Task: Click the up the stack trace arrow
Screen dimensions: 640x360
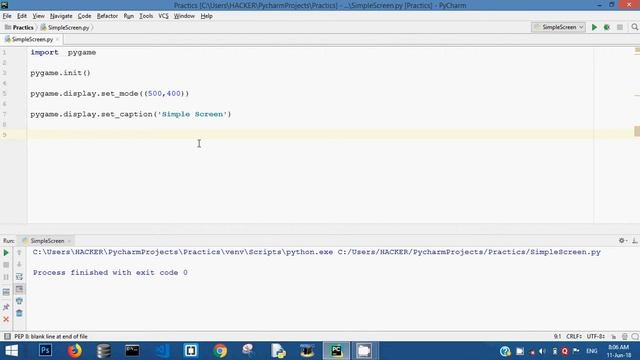Action: pyautogui.click(x=19, y=253)
